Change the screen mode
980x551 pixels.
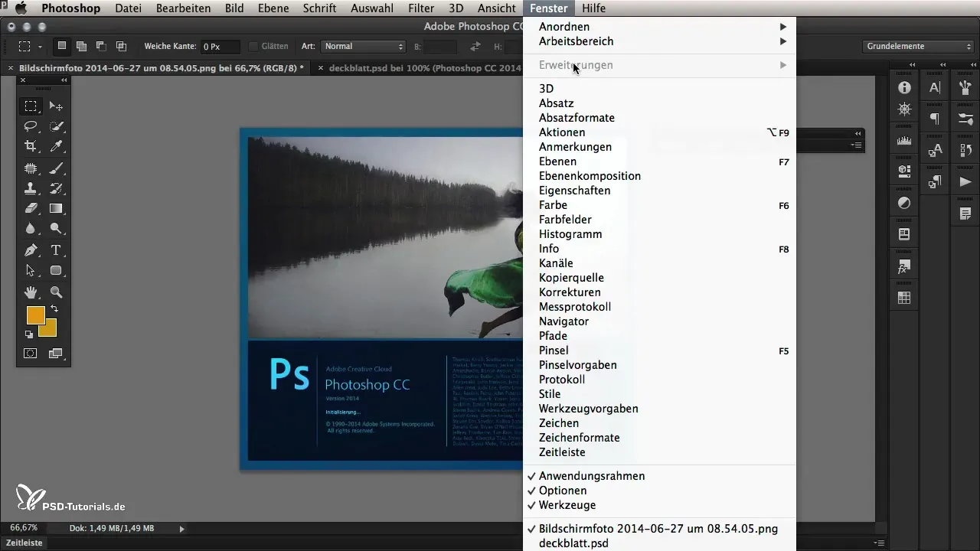(x=56, y=354)
